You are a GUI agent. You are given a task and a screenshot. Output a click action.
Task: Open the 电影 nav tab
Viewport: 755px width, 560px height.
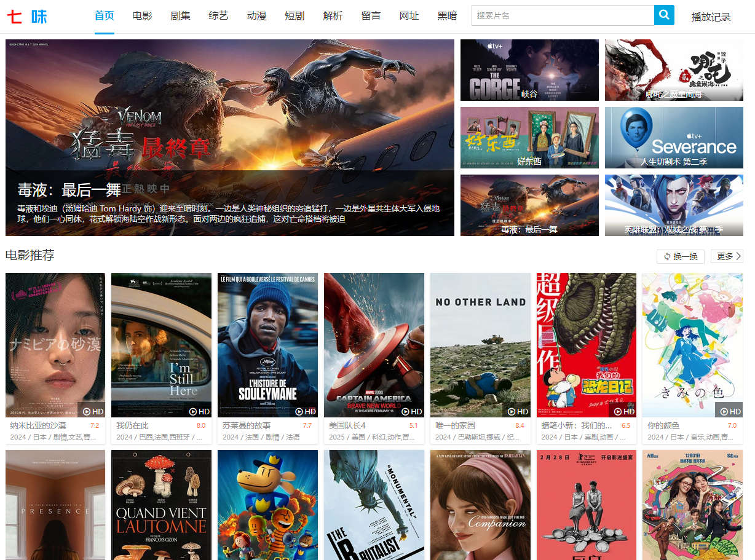click(143, 15)
